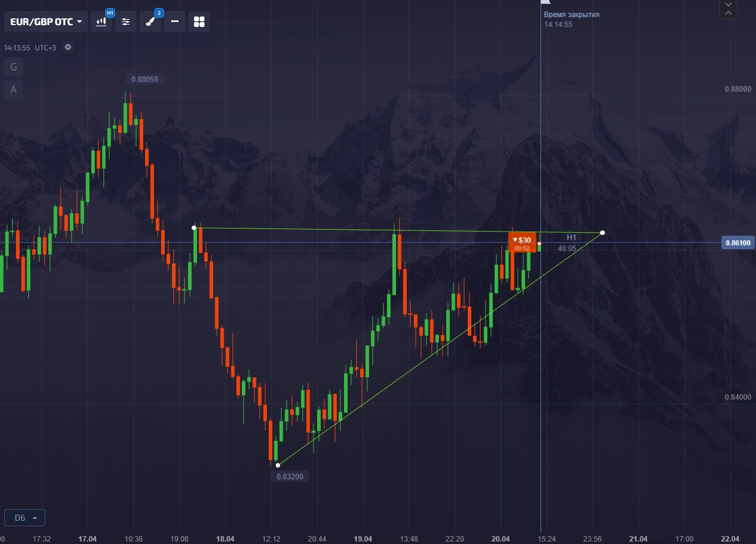The height and width of the screenshot is (544, 756).
Task: Open the candlestick chart type settings
Action: pyautogui.click(x=102, y=21)
